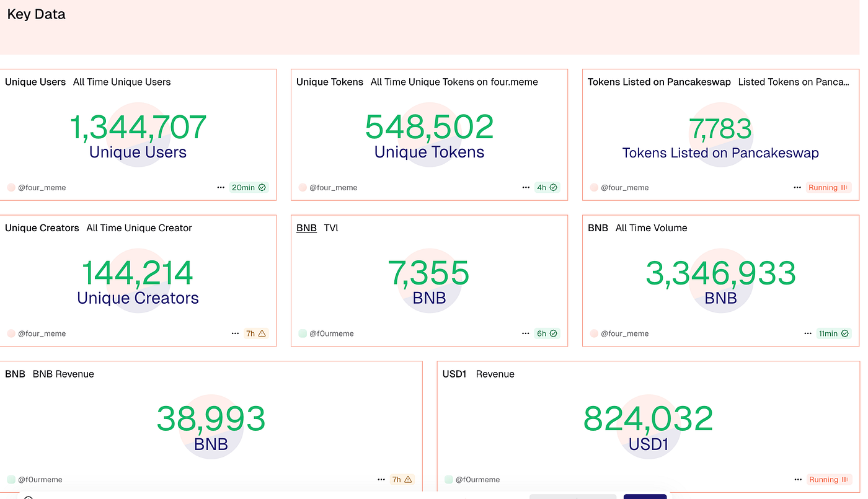Click the 144,214 unique creators value
Screen dimensions: 868x499
138,274
